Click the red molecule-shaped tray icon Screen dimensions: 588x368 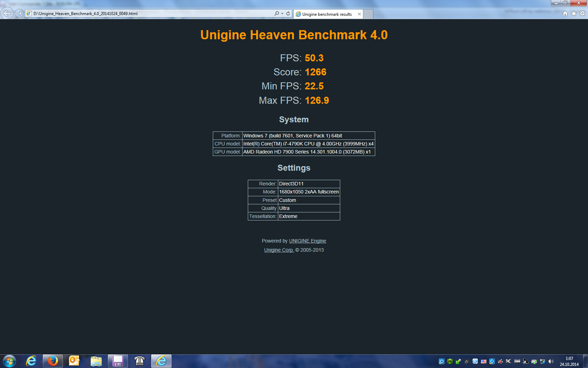[500, 361]
